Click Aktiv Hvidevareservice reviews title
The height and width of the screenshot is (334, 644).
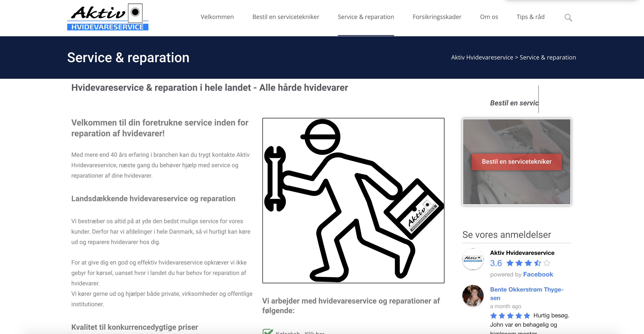[x=522, y=253]
